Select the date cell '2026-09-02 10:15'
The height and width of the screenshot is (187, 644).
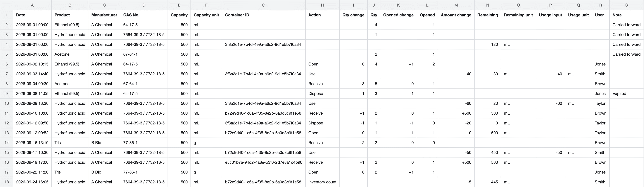(x=32, y=64)
